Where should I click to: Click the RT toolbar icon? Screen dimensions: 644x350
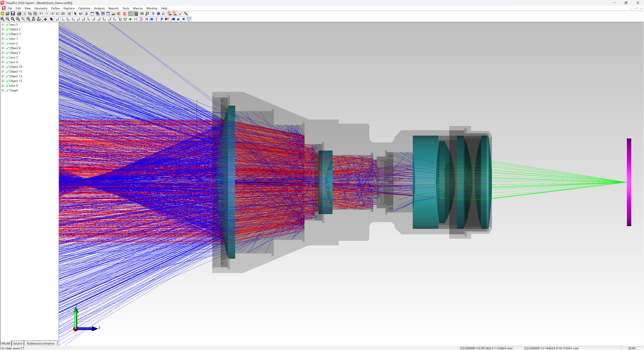[167, 19]
